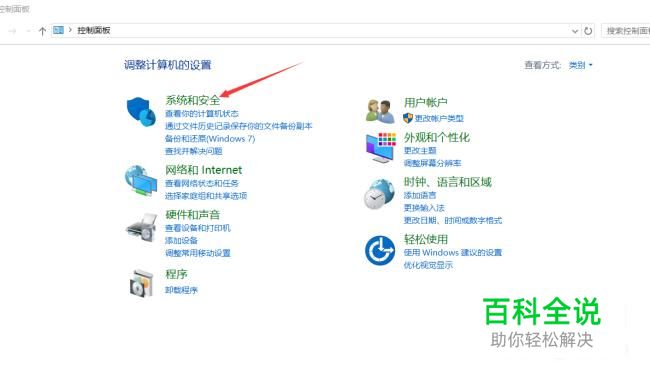Open 查看设备和打印机 link
Screen dimensions: 650x383
coord(198,228)
